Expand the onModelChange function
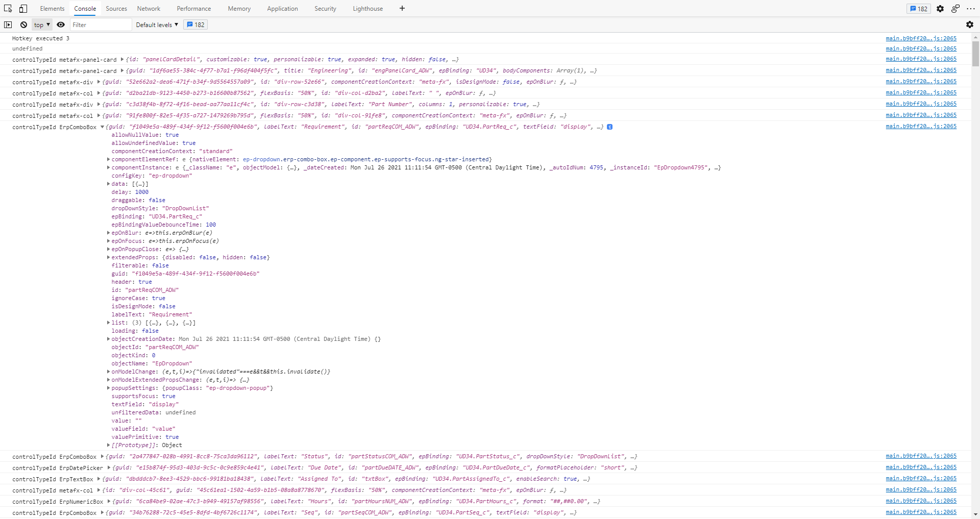 coord(108,372)
